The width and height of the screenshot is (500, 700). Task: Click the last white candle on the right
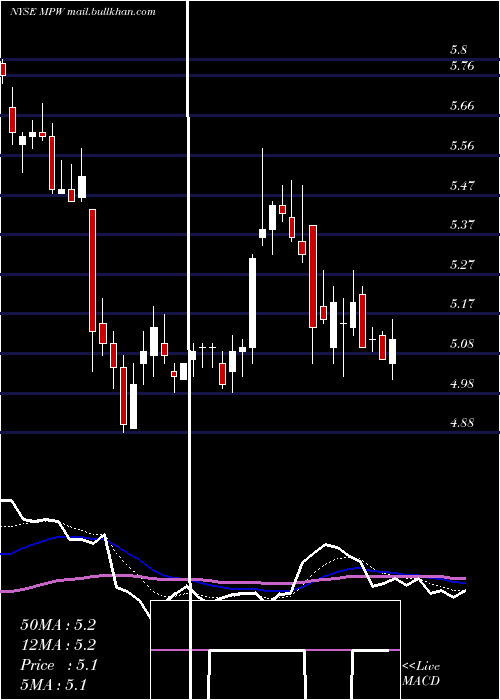[392, 351]
